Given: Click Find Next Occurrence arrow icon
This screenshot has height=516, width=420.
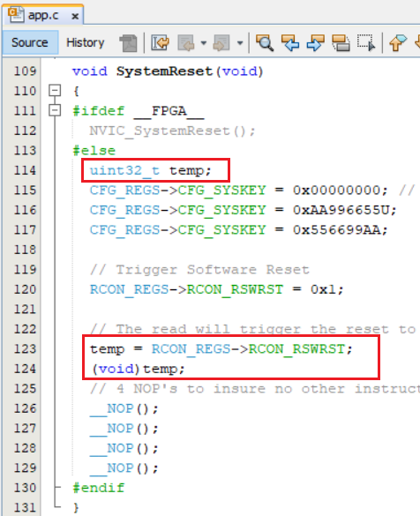Looking at the screenshot, I should (315, 43).
